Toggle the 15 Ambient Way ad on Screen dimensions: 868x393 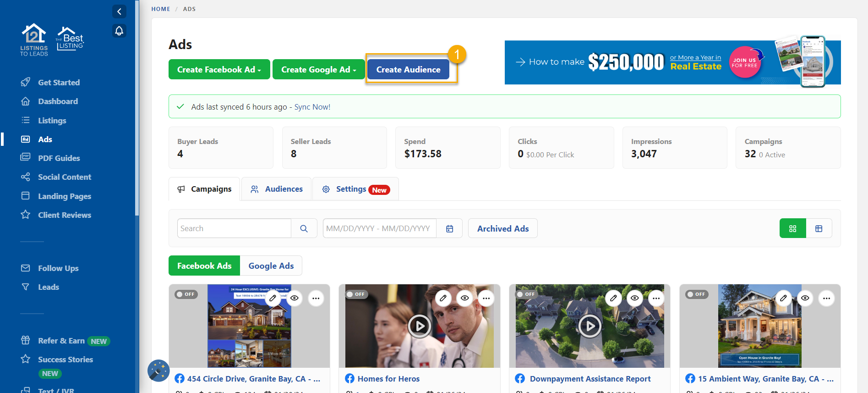click(697, 294)
